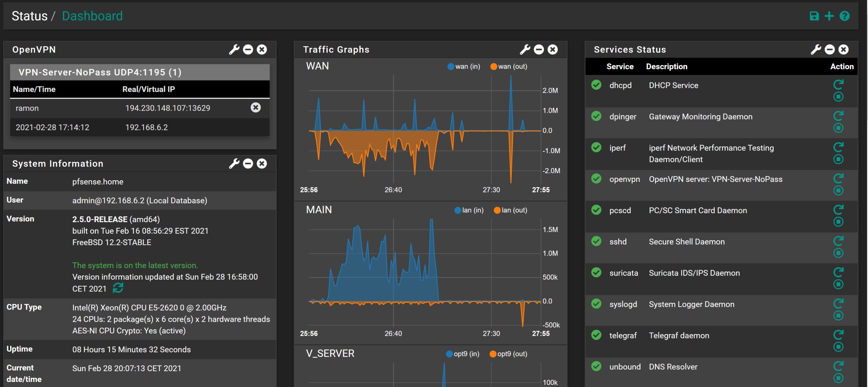Viewport: 868px width, 387px height.
Task: Restart the syslogd service
Action: coord(838,303)
